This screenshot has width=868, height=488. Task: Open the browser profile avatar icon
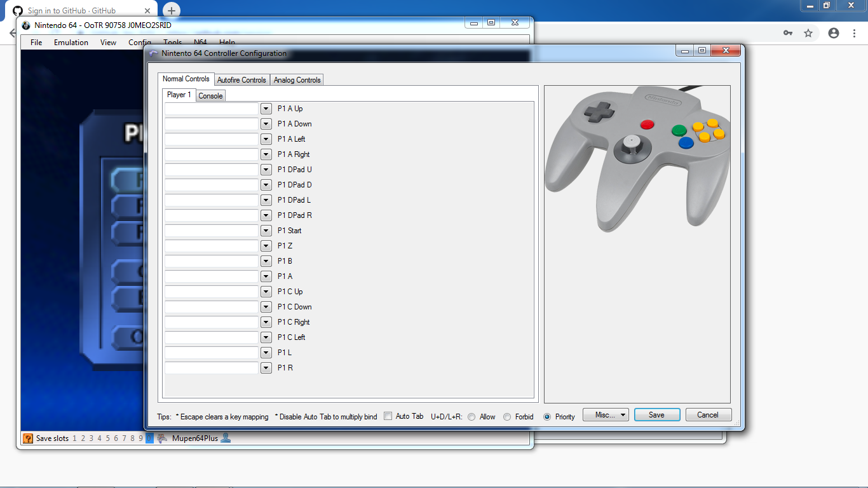(x=834, y=33)
